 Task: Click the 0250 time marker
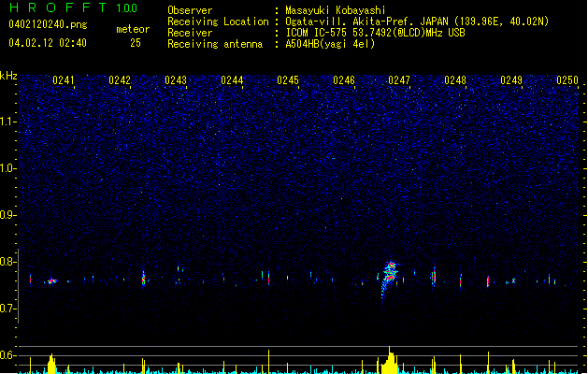point(567,79)
